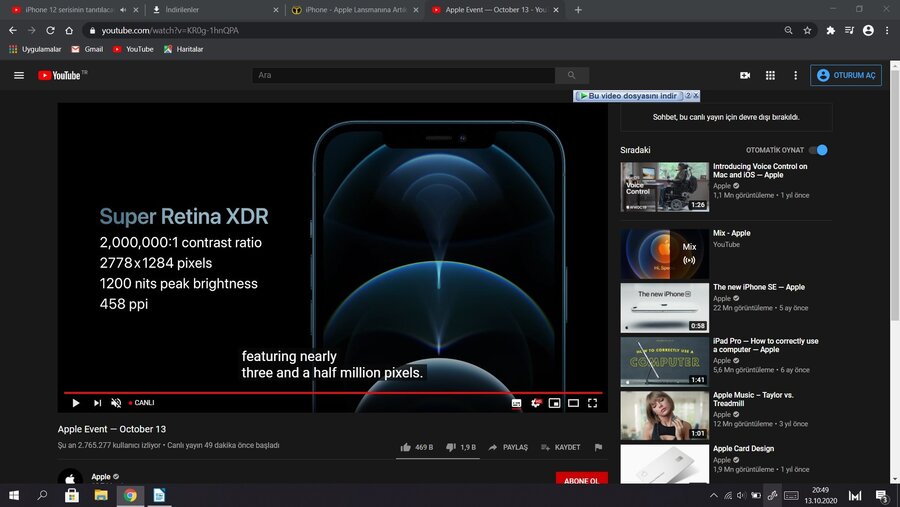Click the OTURUM AÇ sign-in button
This screenshot has width=900, height=507.
tap(845, 75)
